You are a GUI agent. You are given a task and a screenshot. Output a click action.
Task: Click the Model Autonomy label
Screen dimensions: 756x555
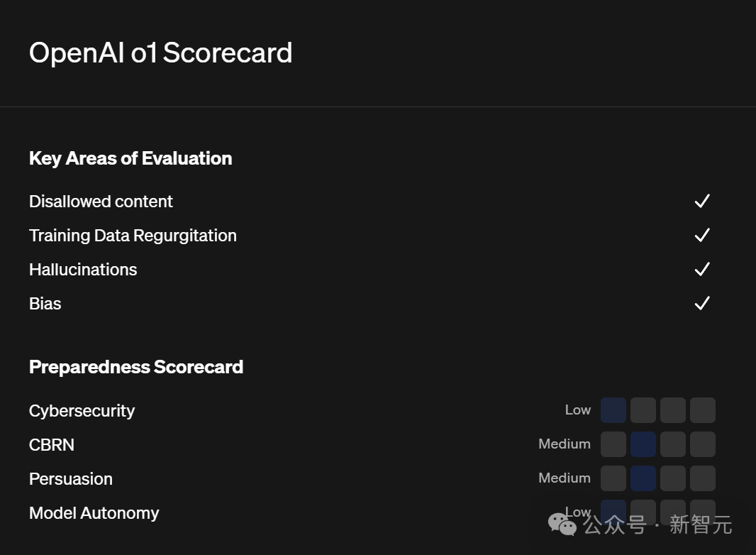pos(94,513)
